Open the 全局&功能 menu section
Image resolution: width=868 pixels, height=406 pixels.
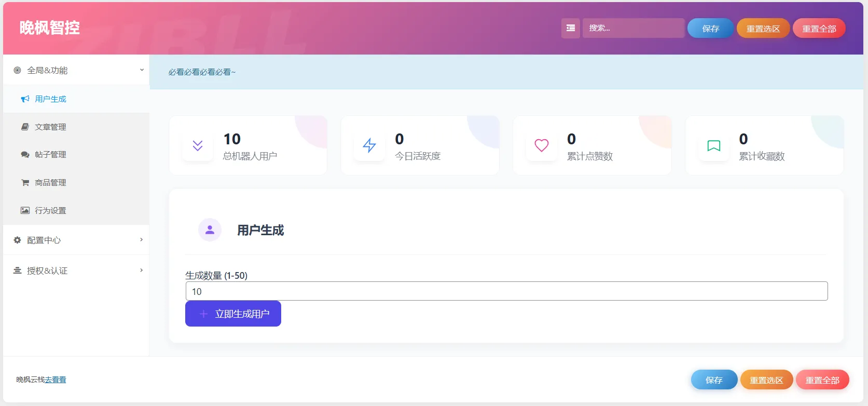(x=76, y=70)
